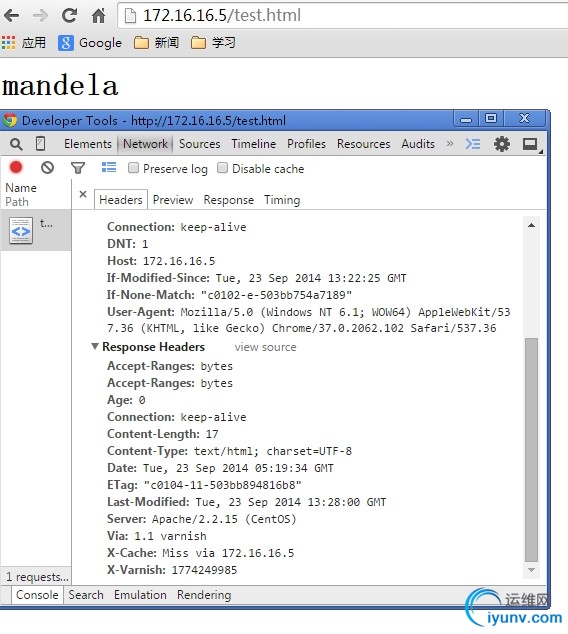This screenshot has width=568, height=634.
Task: Toggle the console drawer icon
Action: click(x=473, y=144)
